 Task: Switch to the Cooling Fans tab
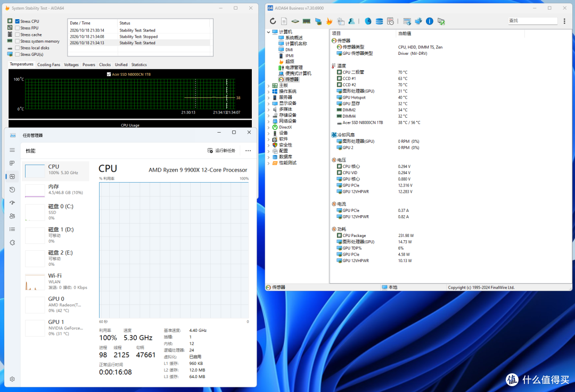tap(49, 64)
